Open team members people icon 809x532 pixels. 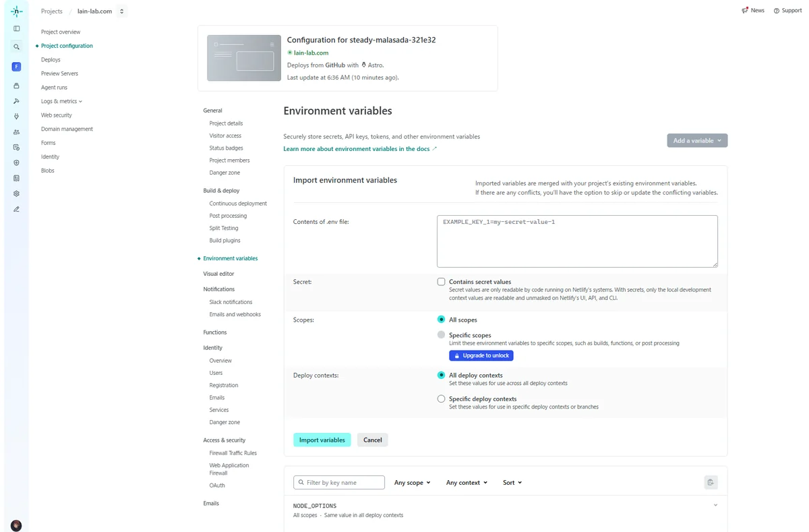click(16, 132)
